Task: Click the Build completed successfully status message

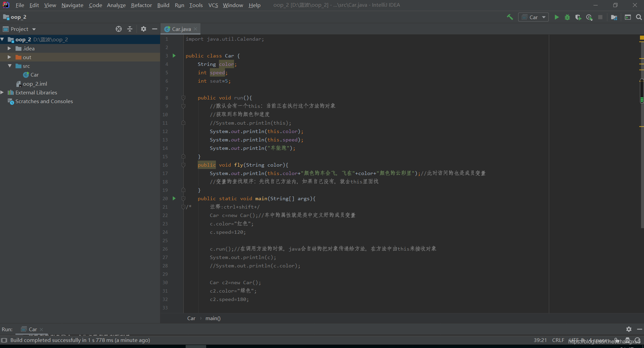Action: (80, 340)
